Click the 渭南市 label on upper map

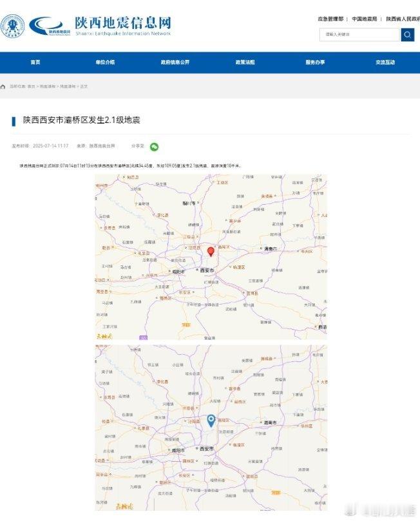click(x=271, y=249)
